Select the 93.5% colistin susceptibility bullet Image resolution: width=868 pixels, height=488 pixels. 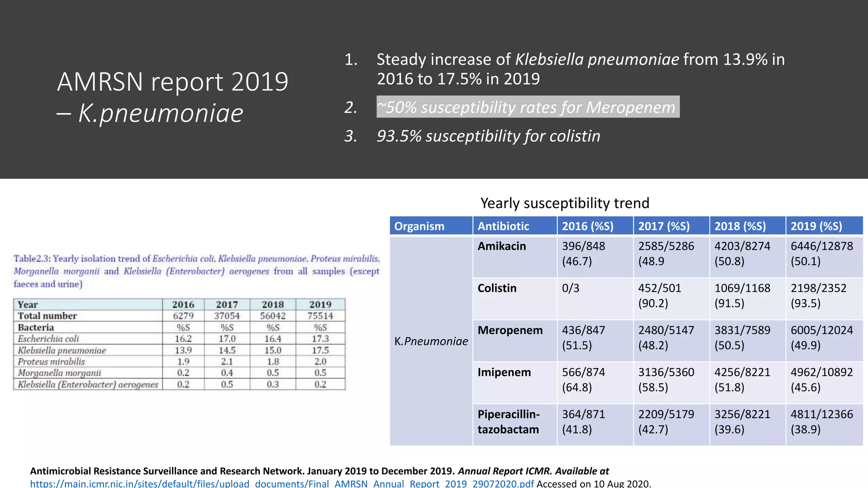[x=488, y=136]
